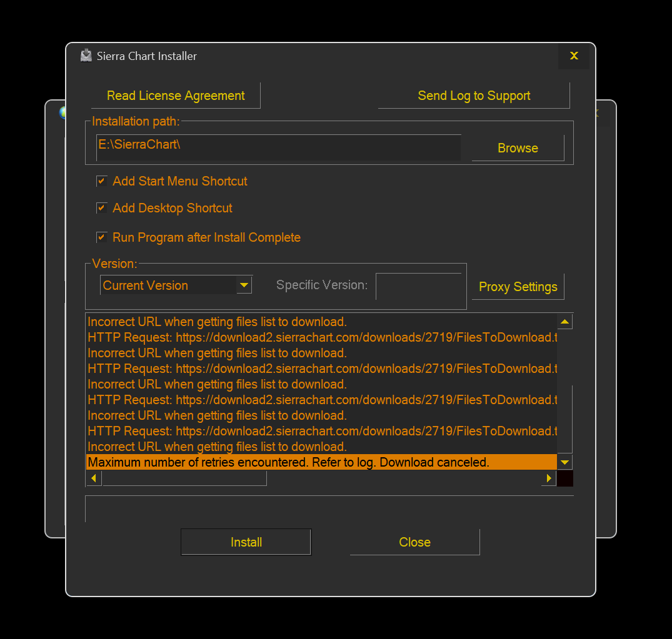The height and width of the screenshot is (639, 672).
Task: Disable Run Program after Install Complete
Action: tap(101, 237)
